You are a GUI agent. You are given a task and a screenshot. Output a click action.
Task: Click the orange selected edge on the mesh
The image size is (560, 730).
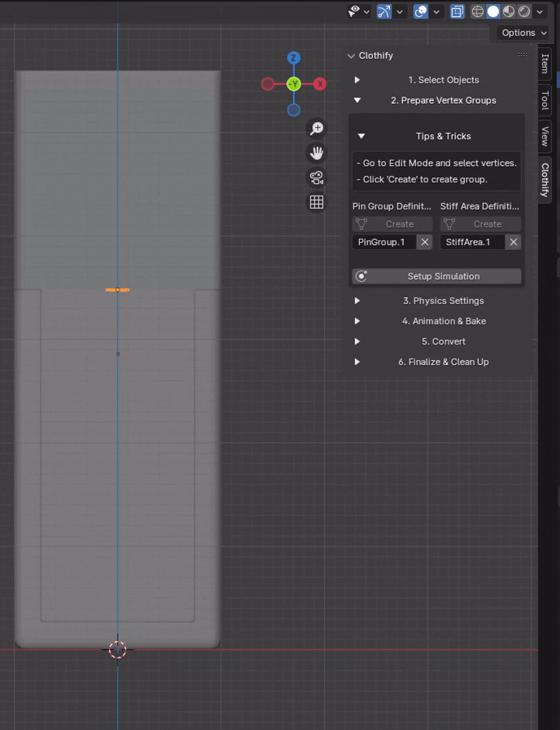118,290
